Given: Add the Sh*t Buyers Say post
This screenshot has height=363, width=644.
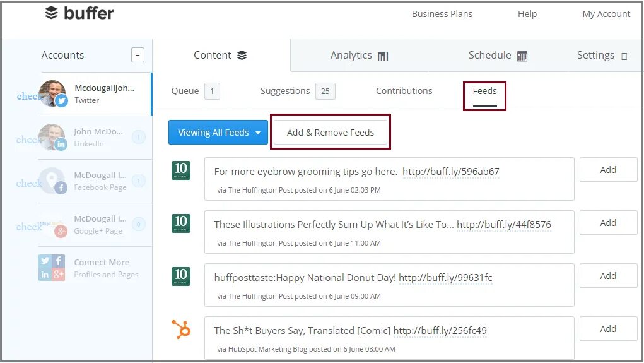Looking at the screenshot, I should coord(608,328).
